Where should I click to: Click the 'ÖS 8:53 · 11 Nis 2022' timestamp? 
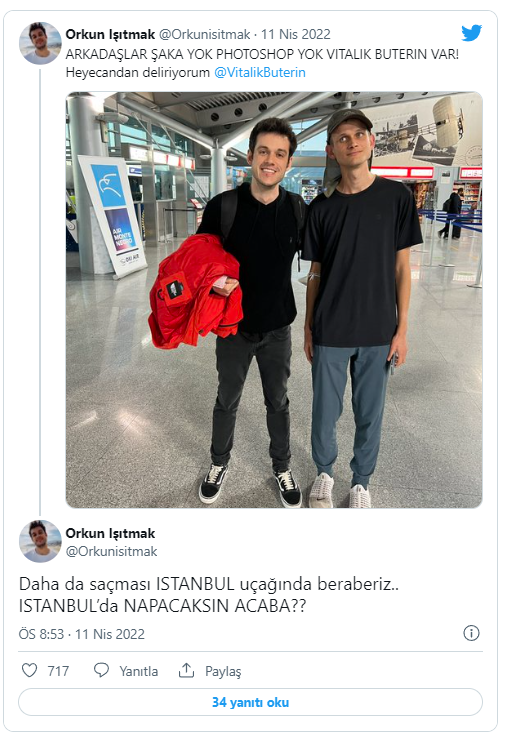coord(82,634)
